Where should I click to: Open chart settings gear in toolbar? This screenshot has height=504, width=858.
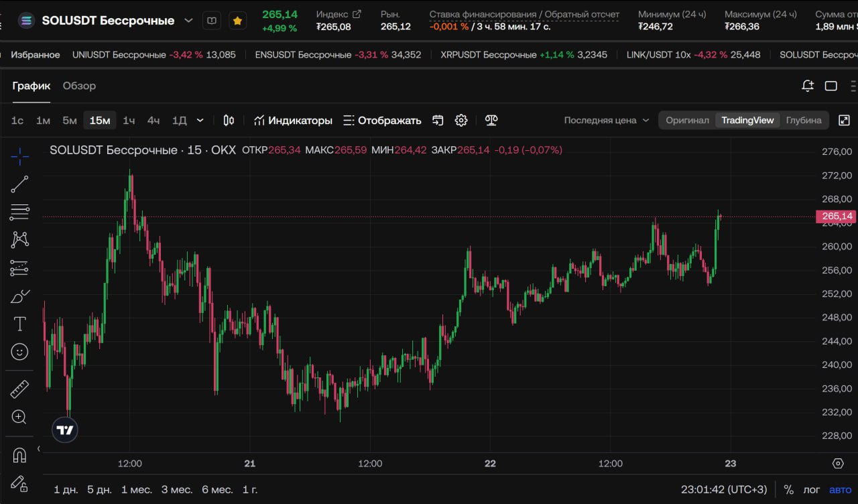461,121
